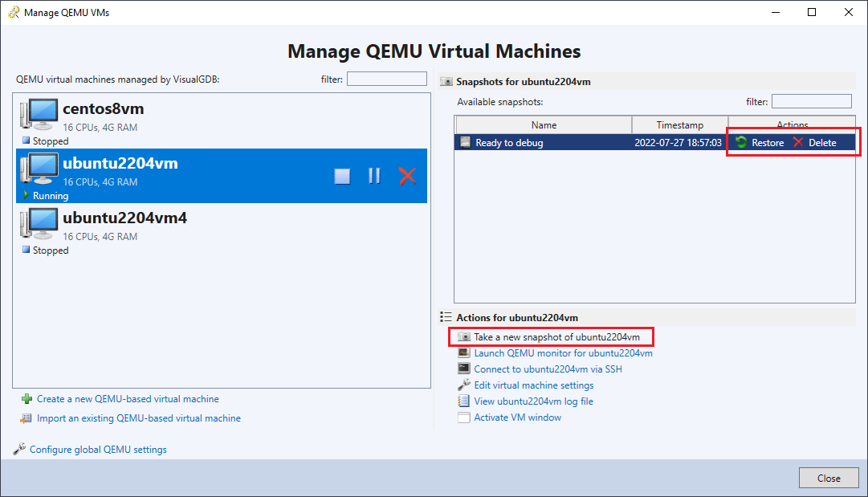Image resolution: width=868 pixels, height=497 pixels.
Task: Kill ubuntu2204vm via the red X icon
Action: 407,176
